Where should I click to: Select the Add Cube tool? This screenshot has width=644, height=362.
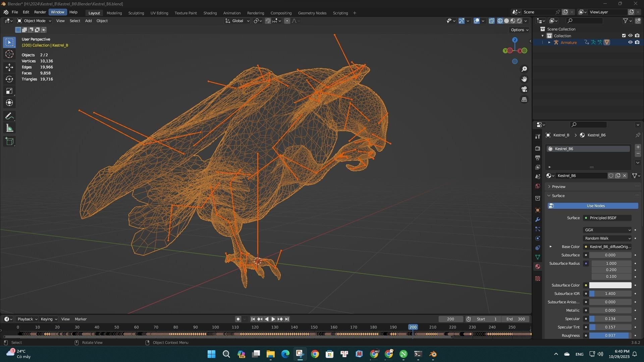(9, 141)
